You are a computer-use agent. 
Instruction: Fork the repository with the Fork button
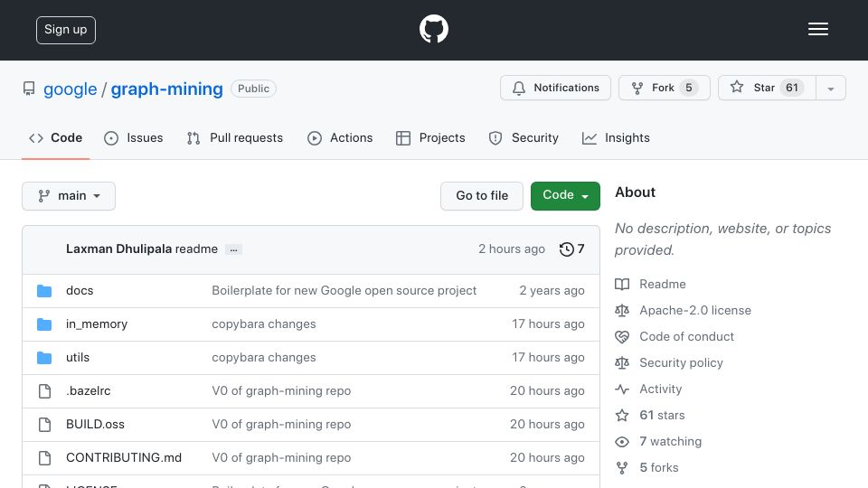(x=665, y=88)
